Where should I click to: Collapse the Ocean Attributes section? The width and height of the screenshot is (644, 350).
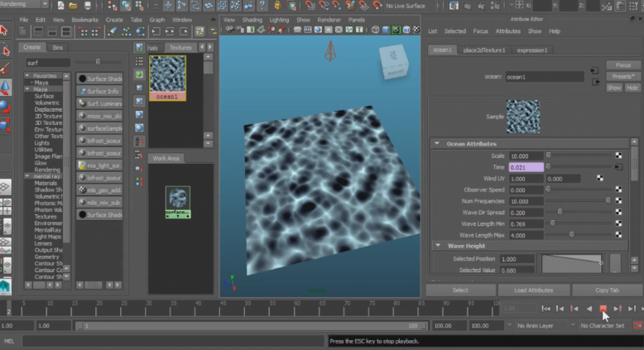coord(437,144)
